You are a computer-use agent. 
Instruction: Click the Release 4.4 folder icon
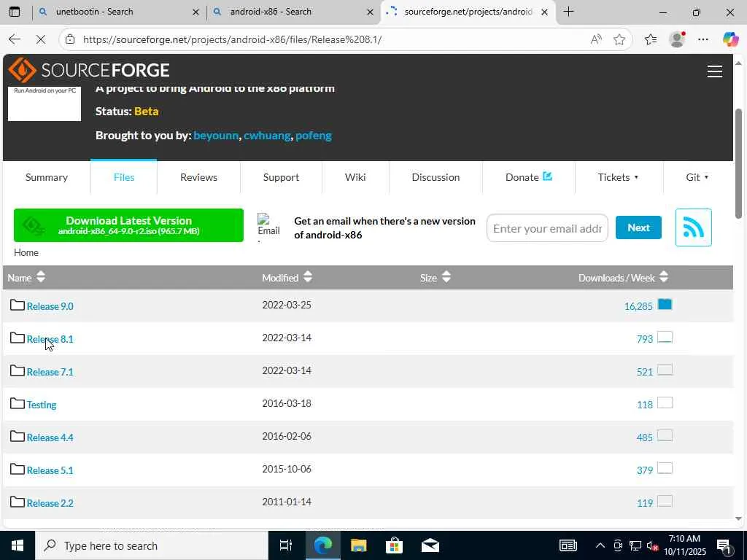pos(18,437)
